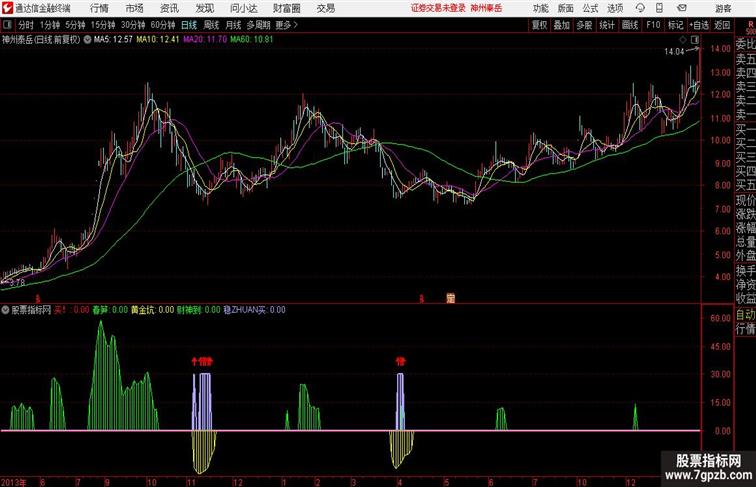Click the MA60: 10.81 indicator value

click(x=251, y=40)
